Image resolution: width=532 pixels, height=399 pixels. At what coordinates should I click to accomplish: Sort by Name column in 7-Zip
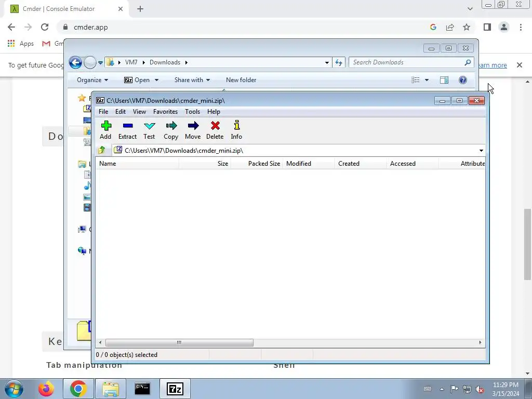pos(137,164)
